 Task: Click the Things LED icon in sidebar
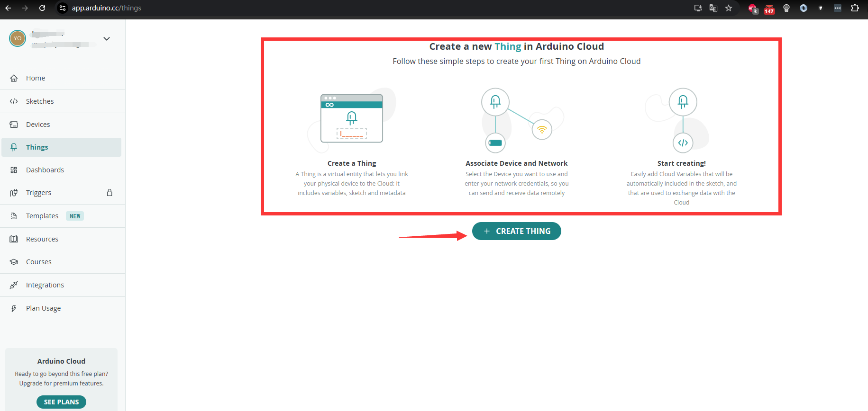[x=14, y=147]
